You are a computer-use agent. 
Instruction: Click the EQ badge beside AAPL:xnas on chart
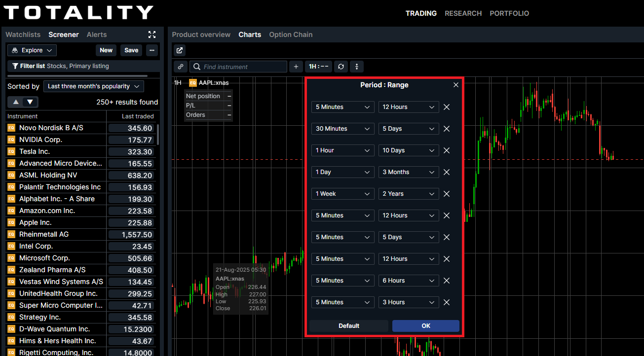click(193, 83)
